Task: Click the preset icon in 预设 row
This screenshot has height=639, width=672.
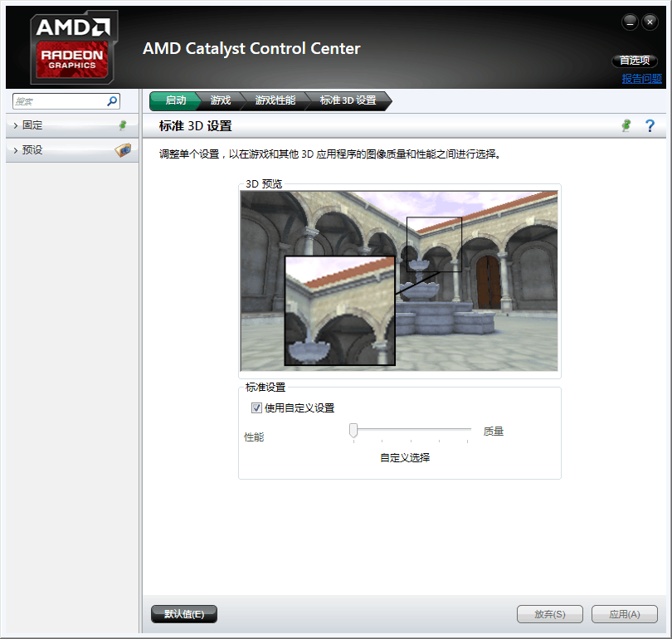Action: (x=122, y=150)
